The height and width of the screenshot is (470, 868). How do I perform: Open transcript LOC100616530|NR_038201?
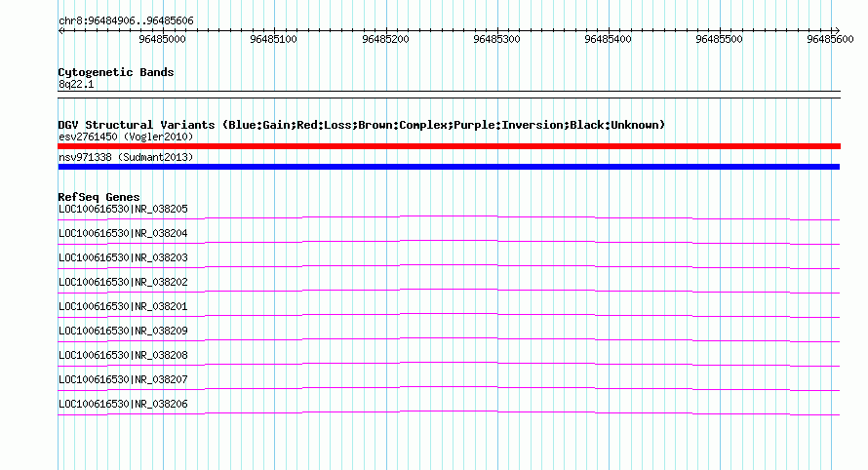pos(124,306)
